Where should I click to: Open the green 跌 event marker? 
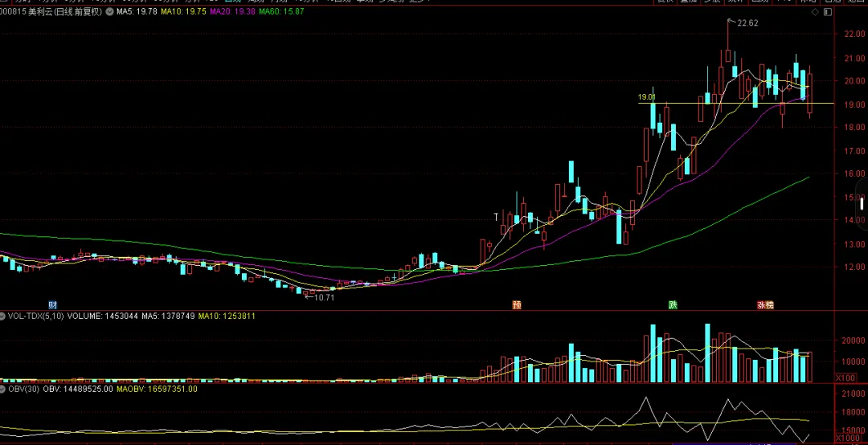point(673,305)
